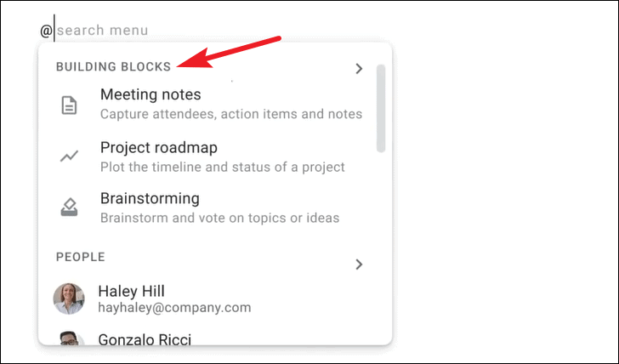Viewport: 619px width, 364px height.
Task: Click the Meeting notes document icon
Action: pyautogui.click(x=69, y=105)
